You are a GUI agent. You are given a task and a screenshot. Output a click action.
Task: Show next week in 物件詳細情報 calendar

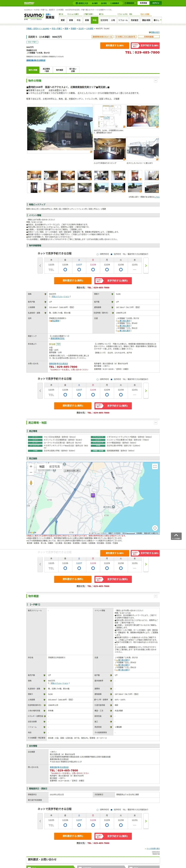click(x=146, y=265)
